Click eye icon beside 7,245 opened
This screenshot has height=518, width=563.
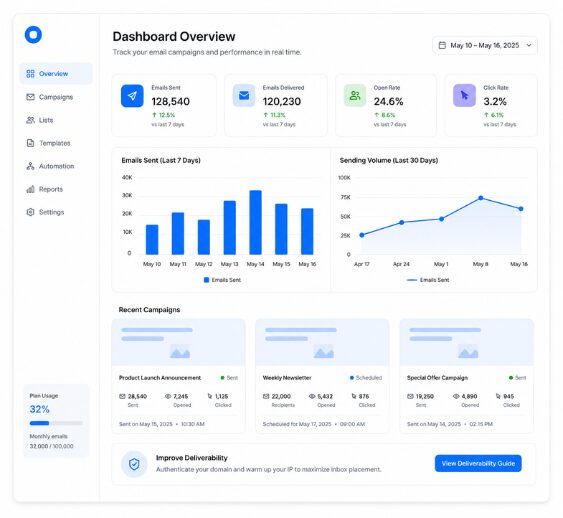(168, 396)
